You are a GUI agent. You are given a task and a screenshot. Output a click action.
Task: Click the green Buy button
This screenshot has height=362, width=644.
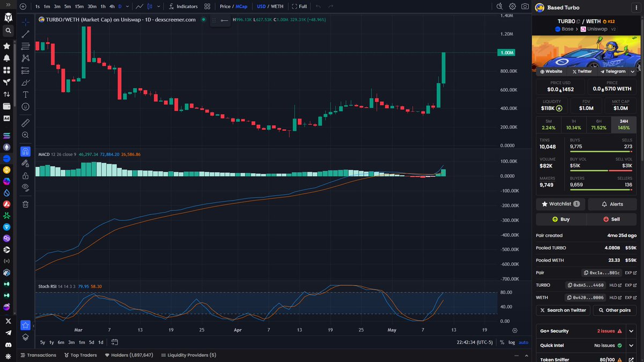(561, 219)
